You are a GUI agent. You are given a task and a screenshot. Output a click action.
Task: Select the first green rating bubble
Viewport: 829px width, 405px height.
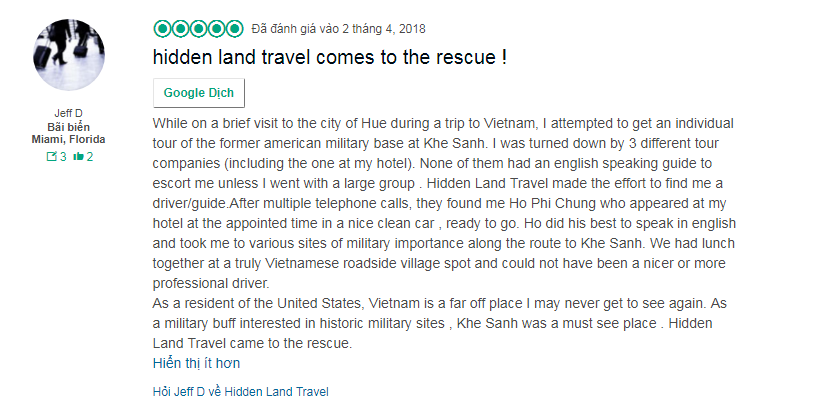(162, 29)
